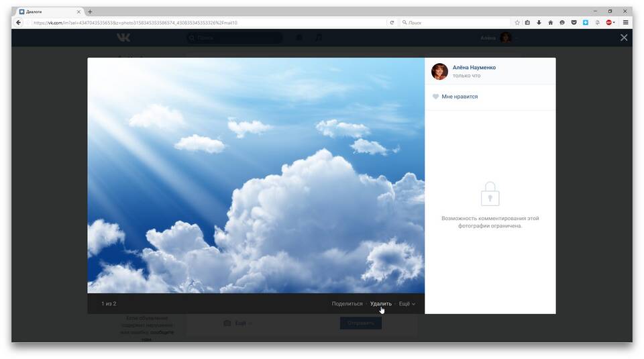Close the Диалоги browser tab
644x359 pixels.
[x=78, y=12]
